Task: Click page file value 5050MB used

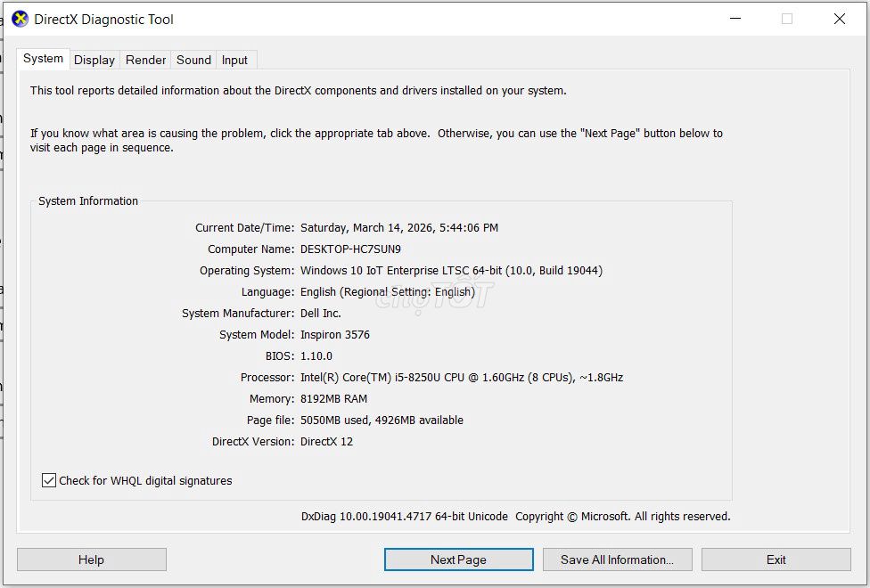Action: tap(382, 421)
